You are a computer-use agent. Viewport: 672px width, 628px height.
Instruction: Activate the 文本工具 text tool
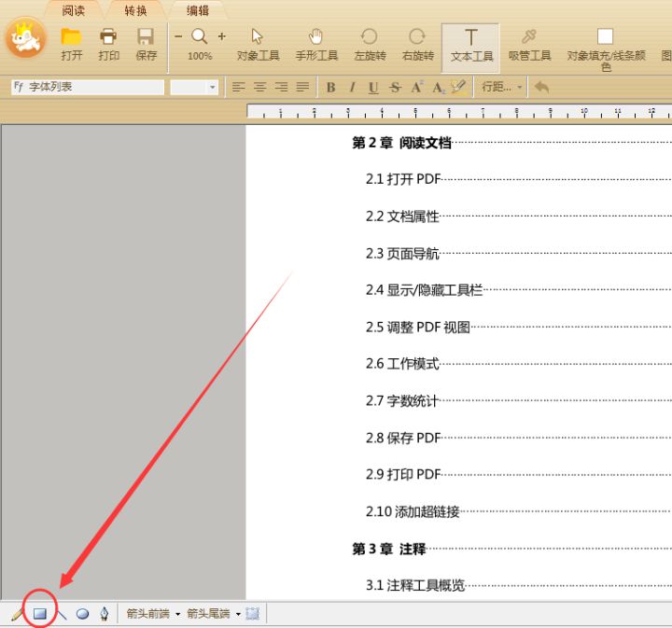[x=471, y=47]
